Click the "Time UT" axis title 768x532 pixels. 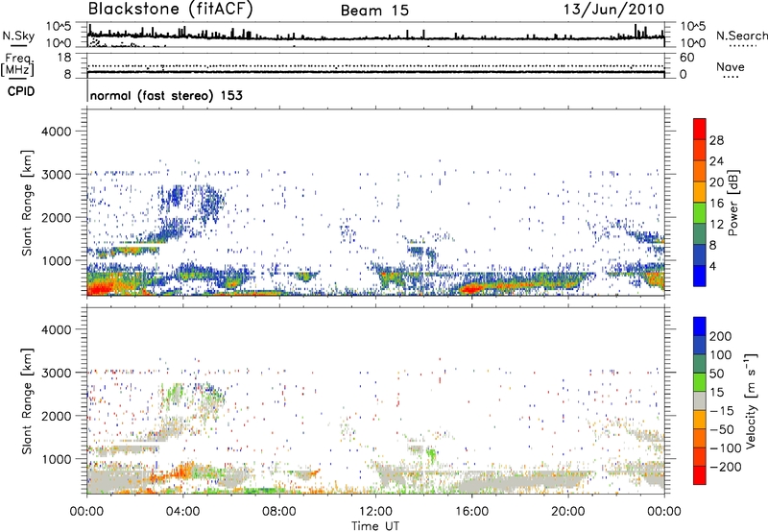pos(375,525)
